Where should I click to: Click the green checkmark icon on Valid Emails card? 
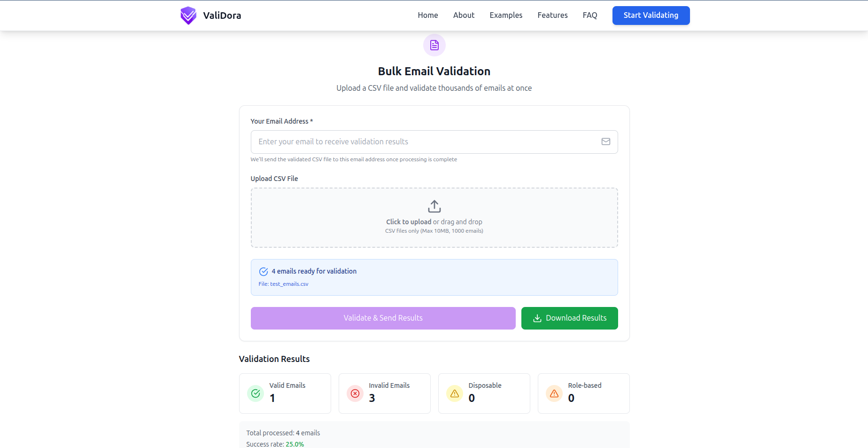tap(255, 393)
